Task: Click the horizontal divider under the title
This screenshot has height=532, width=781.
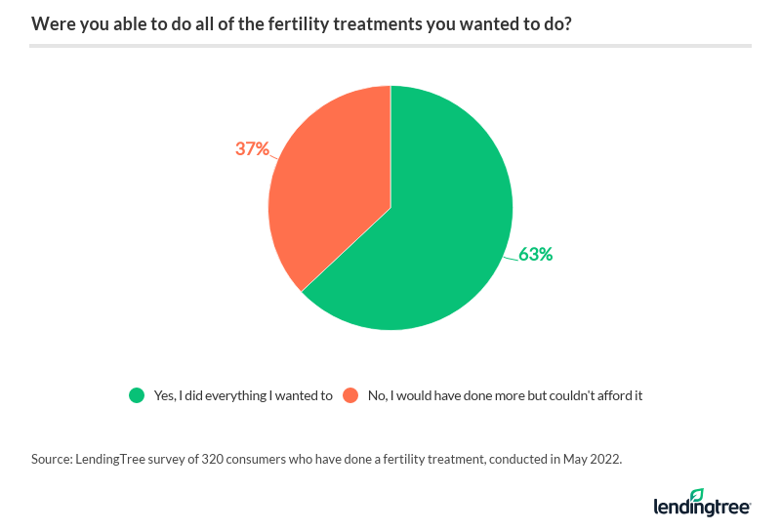Action: [x=390, y=46]
